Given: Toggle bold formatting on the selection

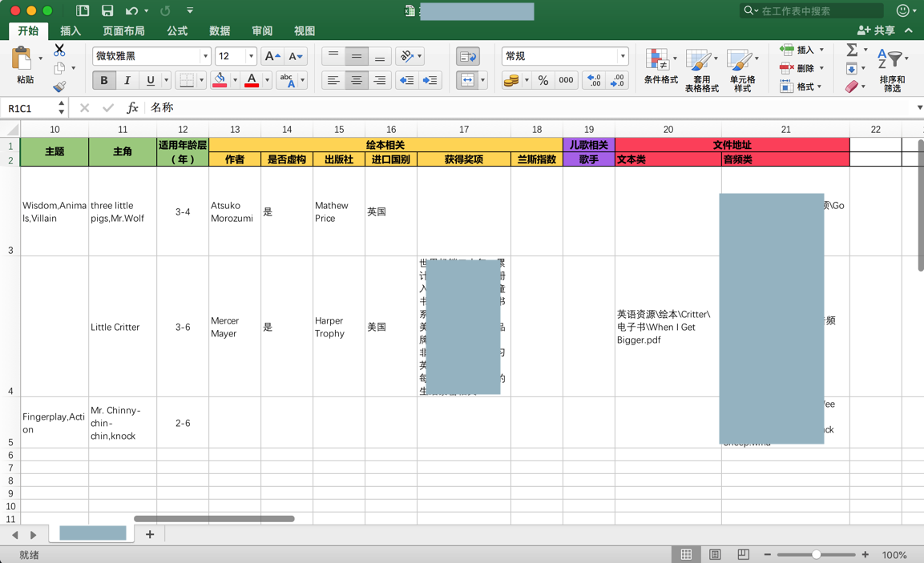Looking at the screenshot, I should (x=103, y=80).
